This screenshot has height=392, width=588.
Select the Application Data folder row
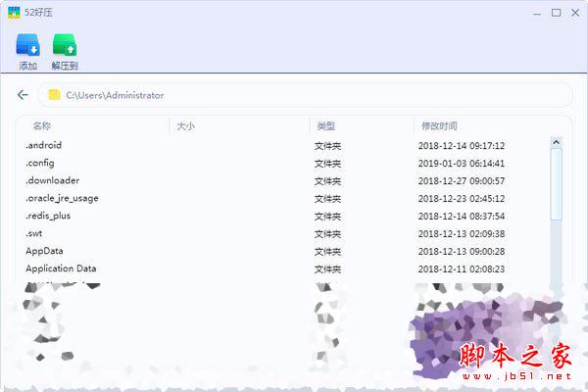pos(285,269)
